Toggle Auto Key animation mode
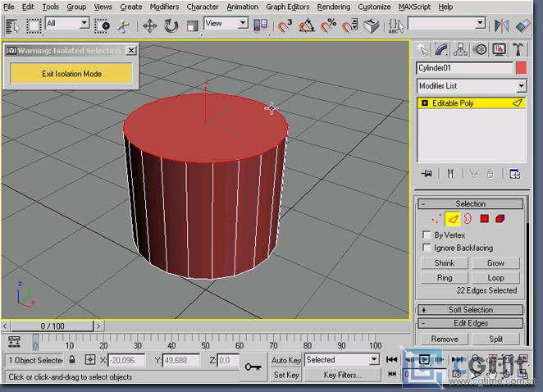 click(286, 360)
